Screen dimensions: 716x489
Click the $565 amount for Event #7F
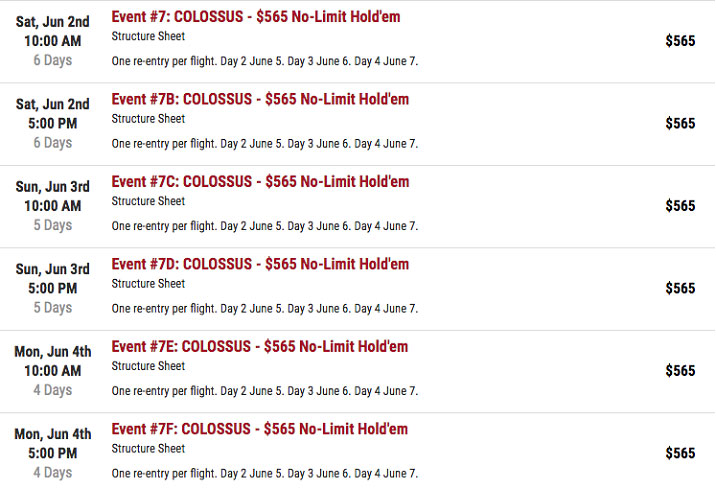click(680, 453)
